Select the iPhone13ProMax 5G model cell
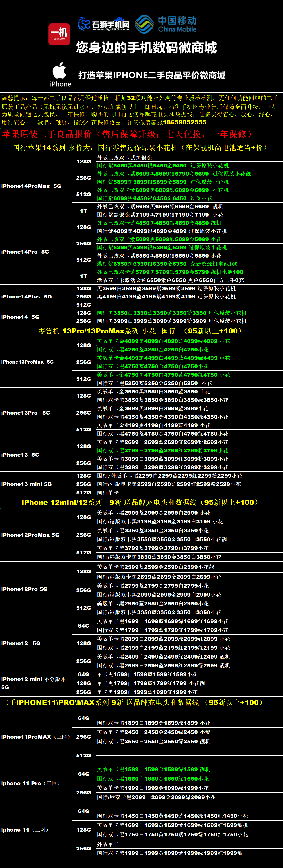 point(27,362)
